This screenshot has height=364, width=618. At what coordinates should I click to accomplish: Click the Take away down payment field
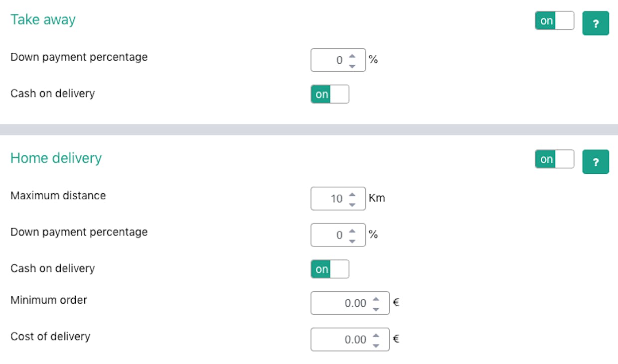click(x=338, y=60)
